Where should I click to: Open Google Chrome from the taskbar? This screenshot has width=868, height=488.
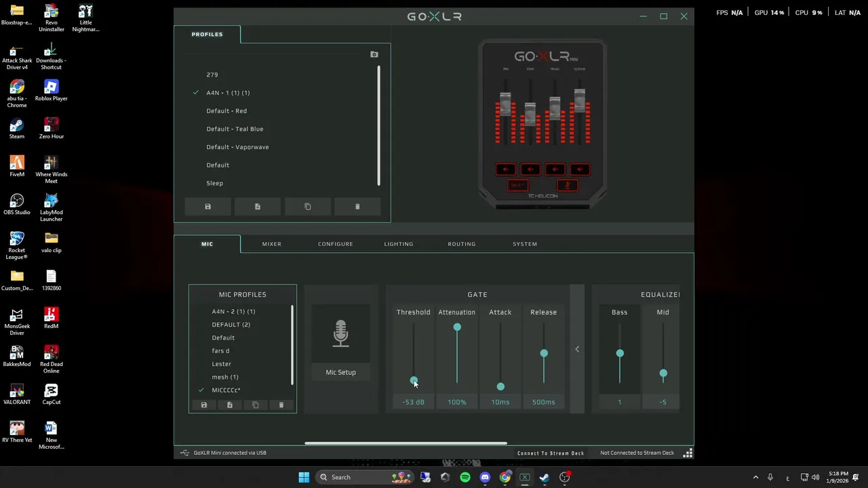click(505, 477)
